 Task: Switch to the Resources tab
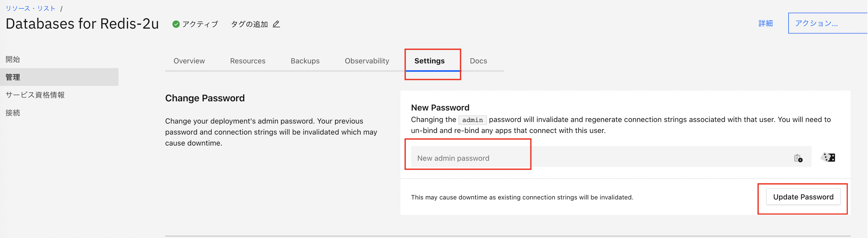[248, 61]
